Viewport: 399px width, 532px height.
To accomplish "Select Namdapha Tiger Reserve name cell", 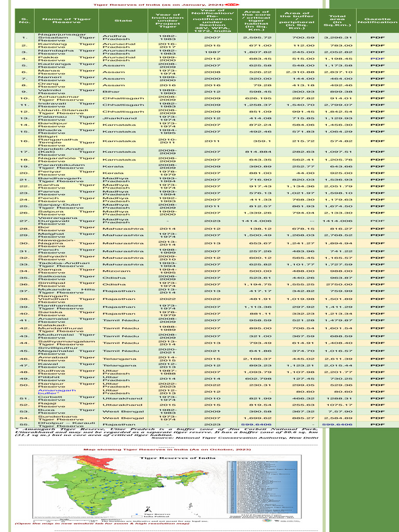I will point(66,52).
